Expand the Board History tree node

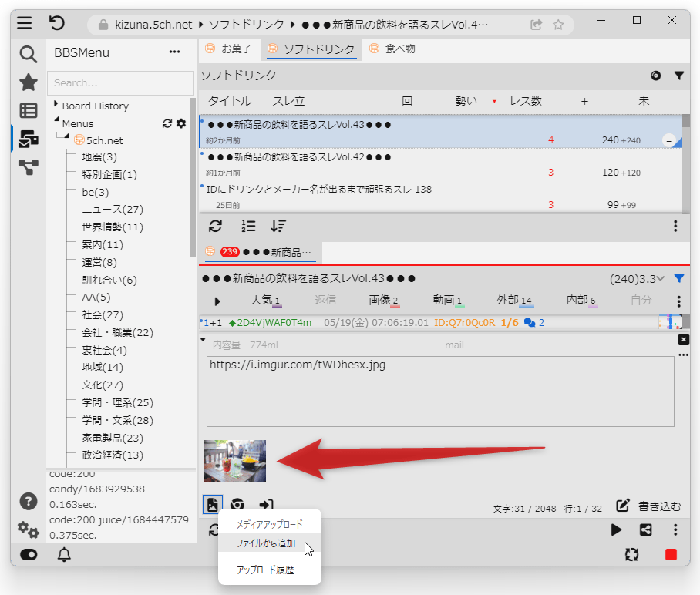56,104
